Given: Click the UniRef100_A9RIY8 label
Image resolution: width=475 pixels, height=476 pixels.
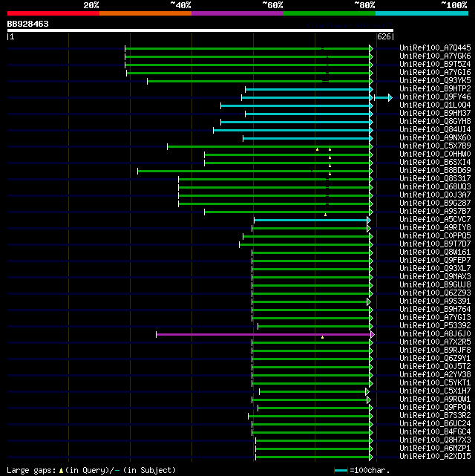Looking at the screenshot, I should point(435,228).
